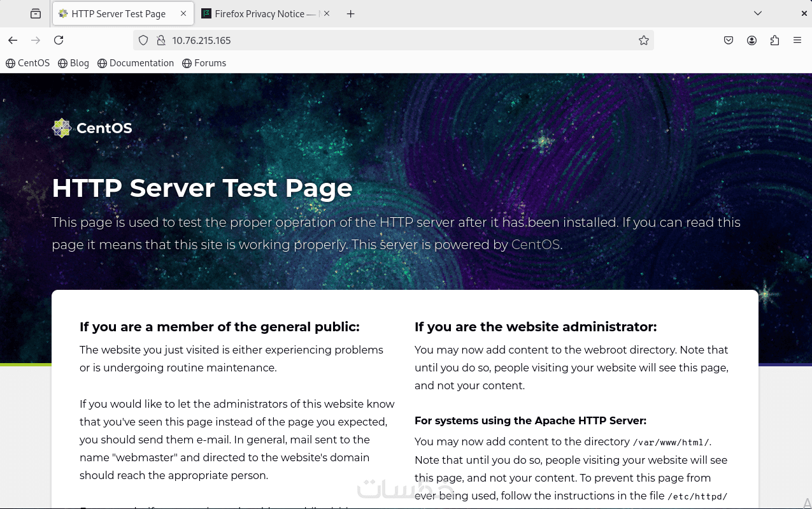812x509 pixels.
Task: Reload the current page
Action: [x=59, y=40]
